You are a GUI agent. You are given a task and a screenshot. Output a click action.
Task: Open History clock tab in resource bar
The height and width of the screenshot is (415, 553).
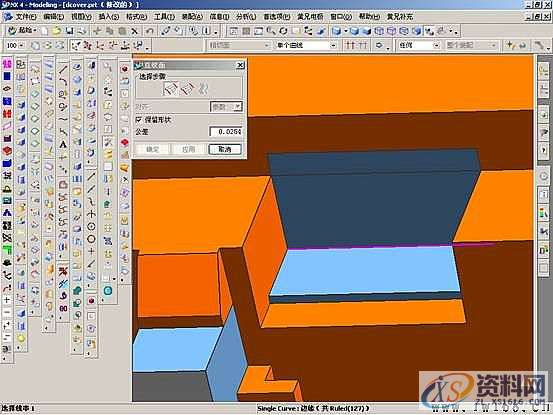tap(543, 177)
